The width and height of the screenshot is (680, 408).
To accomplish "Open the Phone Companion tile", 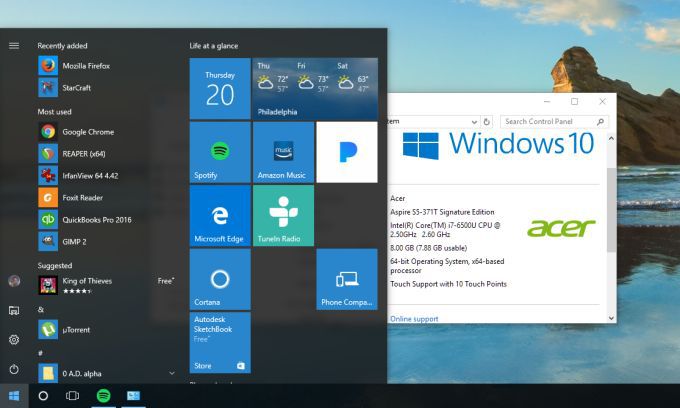I will (x=346, y=279).
